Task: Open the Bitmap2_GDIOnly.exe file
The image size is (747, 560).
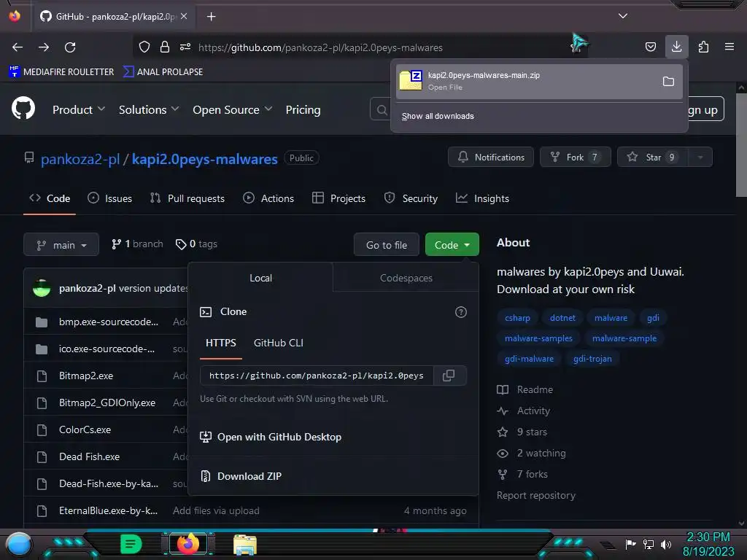Action: pos(107,402)
